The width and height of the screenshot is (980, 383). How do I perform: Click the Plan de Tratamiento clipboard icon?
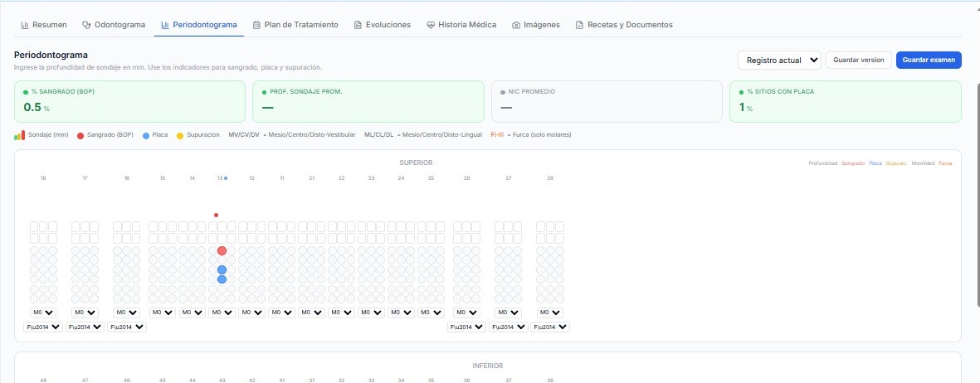pyautogui.click(x=256, y=25)
